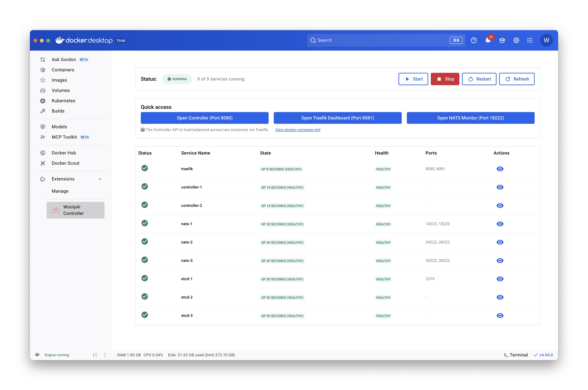Screen dimensions: 588x390
Task: Click the W account avatar
Action: (546, 40)
